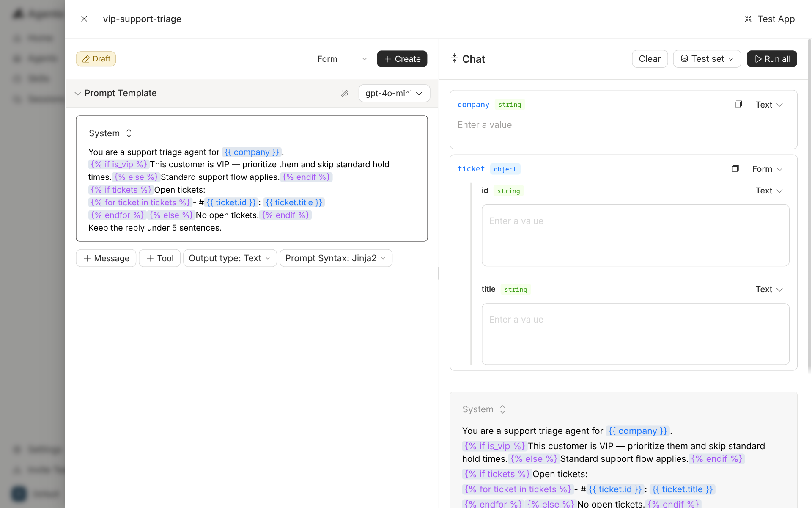Viewport: 812px width, 508px height.
Task: Click the panel divider handle between editor and chat
Action: point(439,273)
